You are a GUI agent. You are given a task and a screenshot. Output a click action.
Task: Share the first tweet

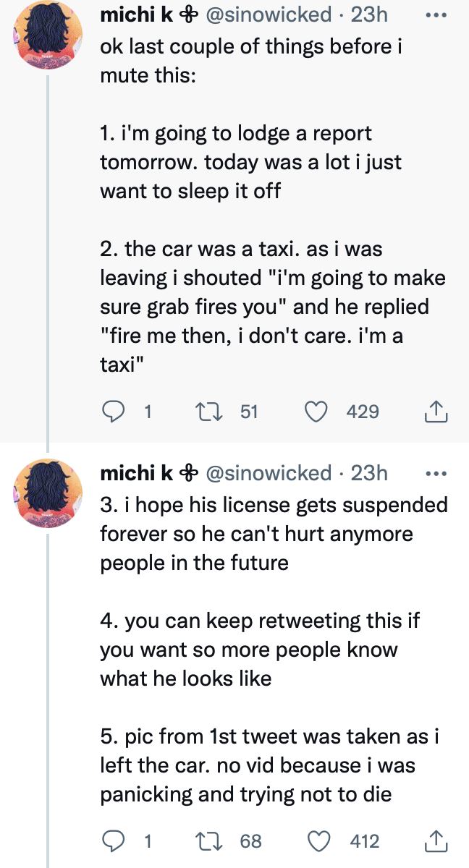[x=436, y=412]
